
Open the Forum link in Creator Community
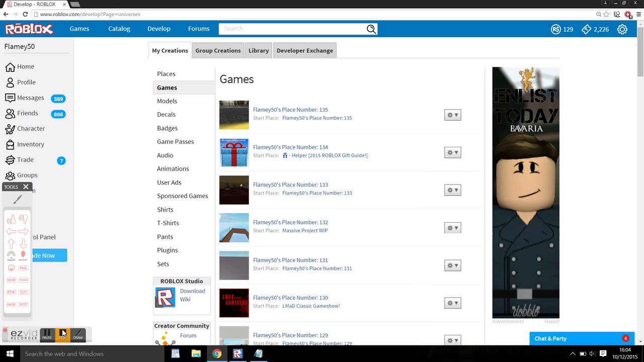[x=188, y=335]
